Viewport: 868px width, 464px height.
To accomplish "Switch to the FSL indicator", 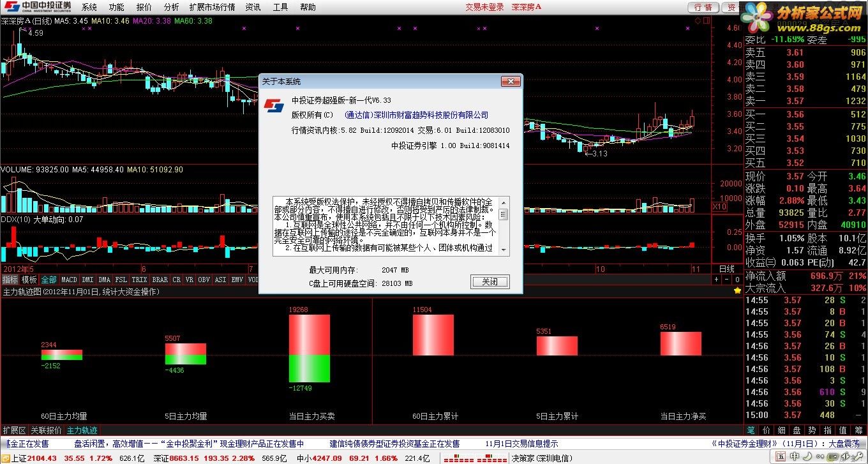I will click(121, 280).
